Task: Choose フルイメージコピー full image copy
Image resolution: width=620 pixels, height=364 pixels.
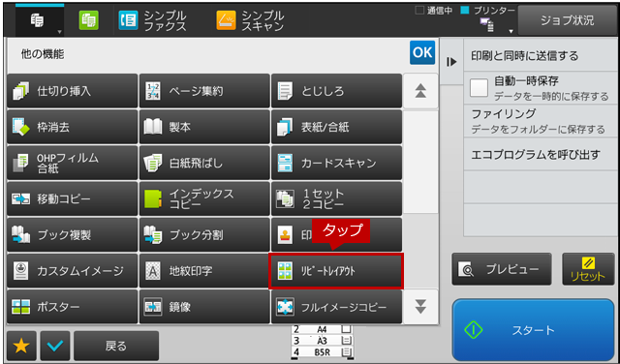Action: [336, 307]
